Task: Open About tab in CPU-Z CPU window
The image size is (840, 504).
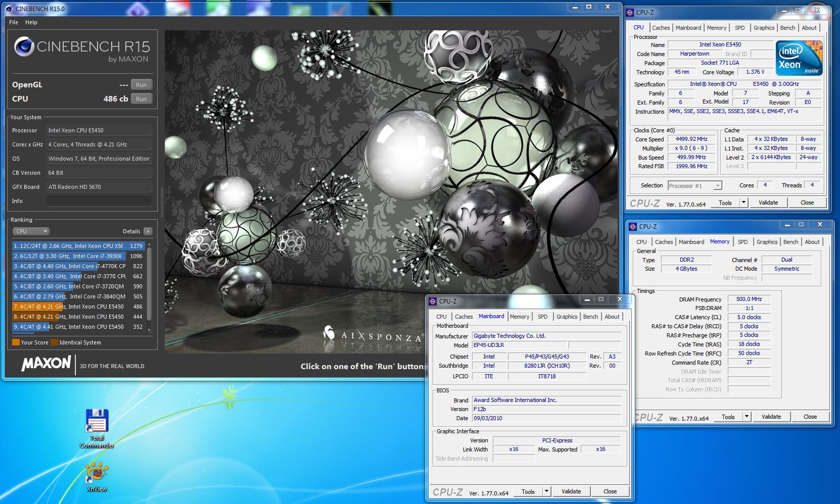Action: pos(809,28)
